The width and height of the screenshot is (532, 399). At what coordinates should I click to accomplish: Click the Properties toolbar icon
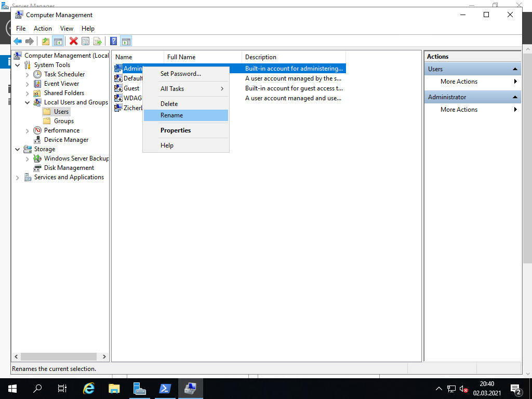point(85,41)
